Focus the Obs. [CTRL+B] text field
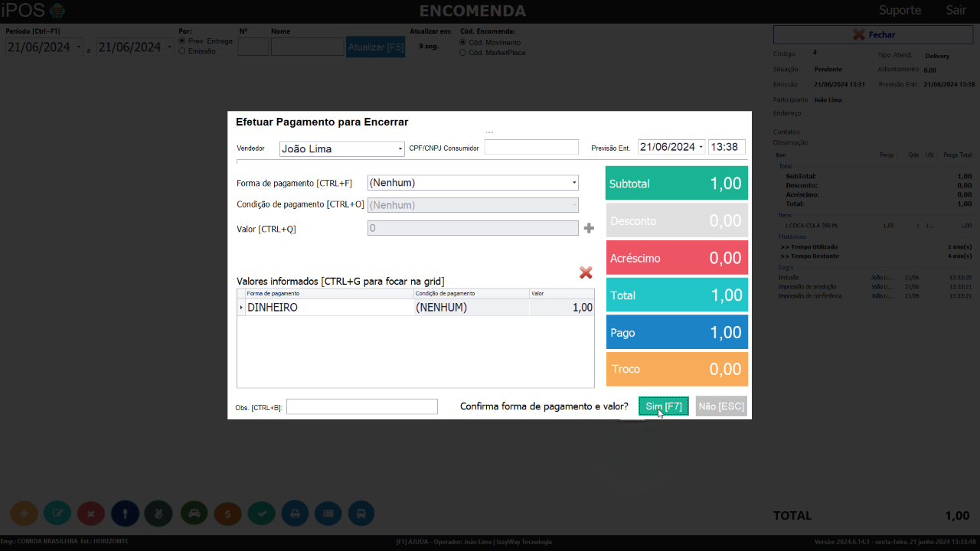Image resolution: width=980 pixels, height=551 pixels. [x=362, y=406]
